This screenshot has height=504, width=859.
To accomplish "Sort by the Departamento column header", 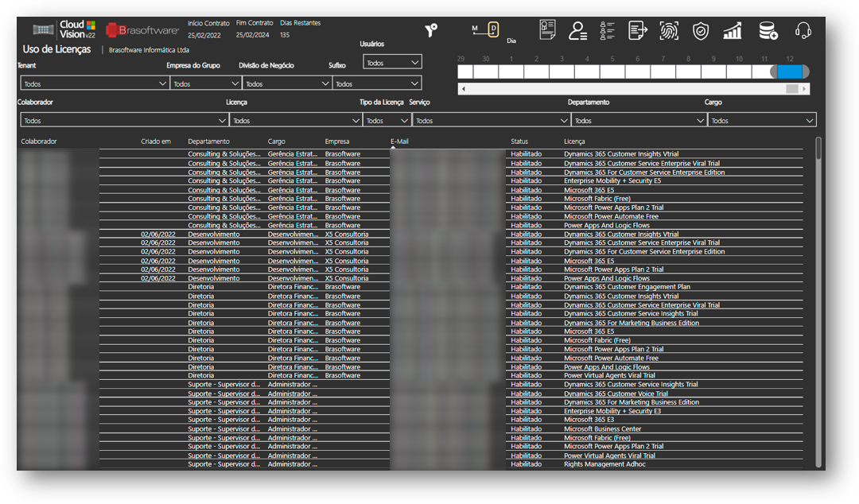I will pos(208,142).
